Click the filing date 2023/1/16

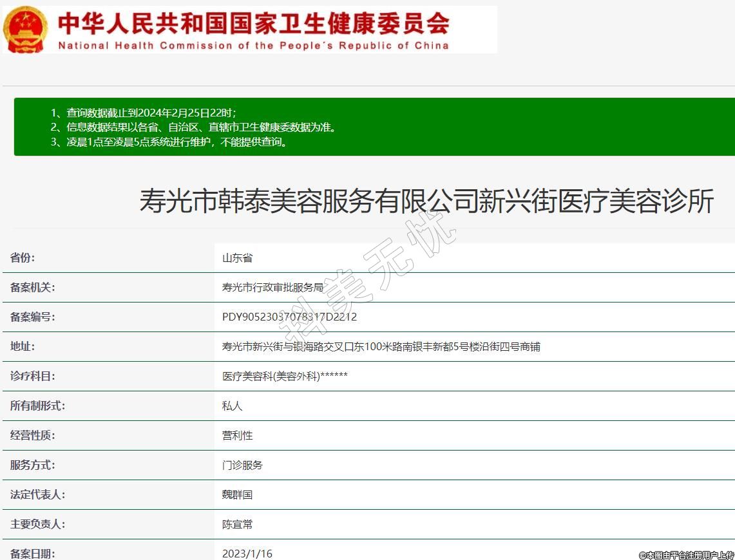click(247, 554)
